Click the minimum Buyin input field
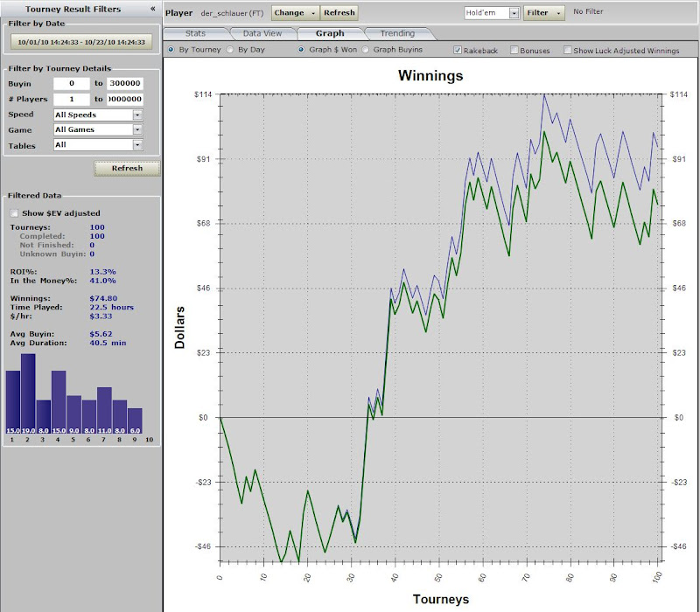This screenshot has height=612, width=700. coord(72,84)
